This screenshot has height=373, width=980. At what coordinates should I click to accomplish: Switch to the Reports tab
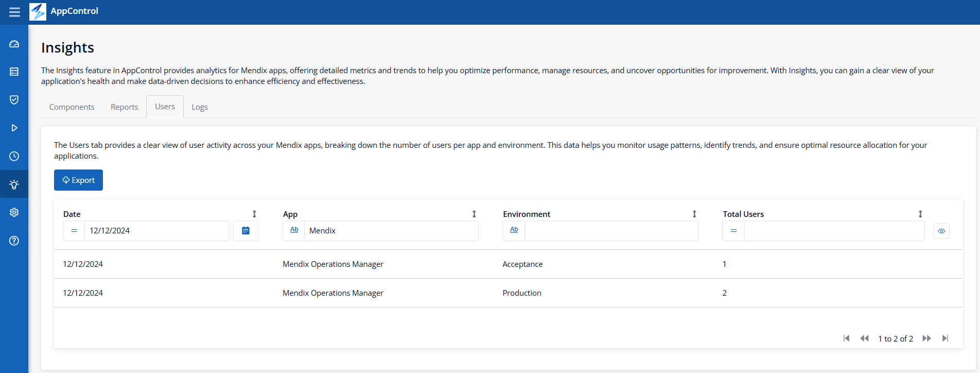point(125,107)
